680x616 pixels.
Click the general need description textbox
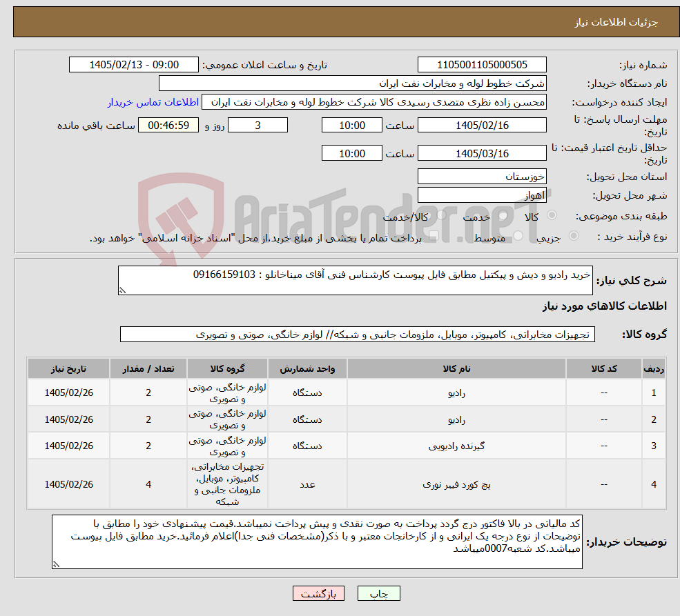[355, 280]
